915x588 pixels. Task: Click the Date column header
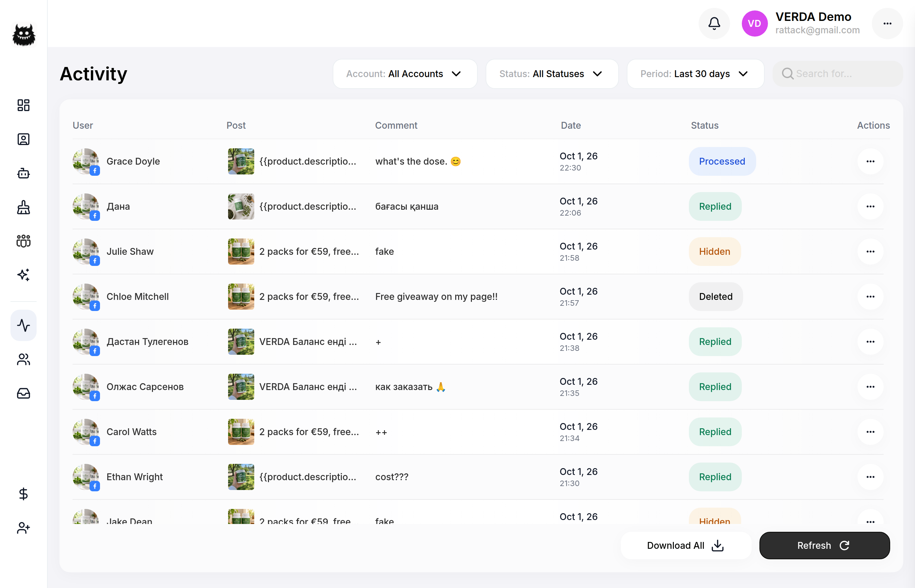click(571, 126)
